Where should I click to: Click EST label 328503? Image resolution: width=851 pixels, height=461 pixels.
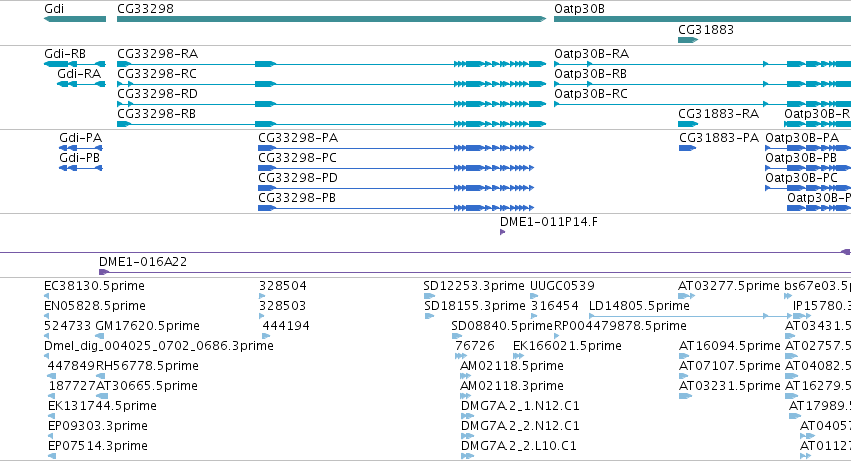coord(283,306)
